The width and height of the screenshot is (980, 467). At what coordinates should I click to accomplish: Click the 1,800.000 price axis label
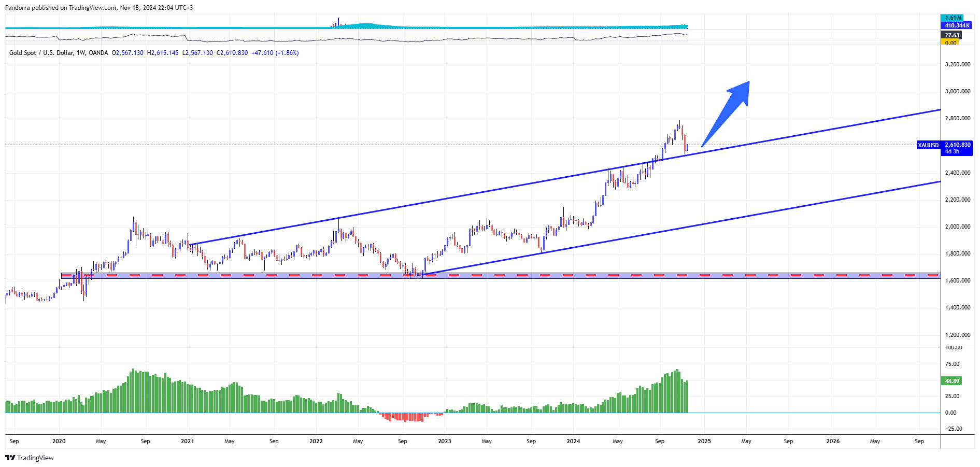click(x=958, y=254)
